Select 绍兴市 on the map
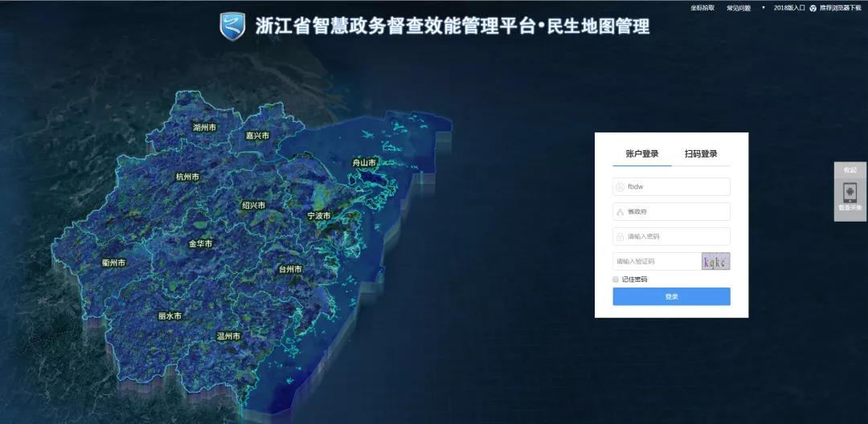Image resolution: width=868 pixels, height=424 pixels. (x=253, y=206)
